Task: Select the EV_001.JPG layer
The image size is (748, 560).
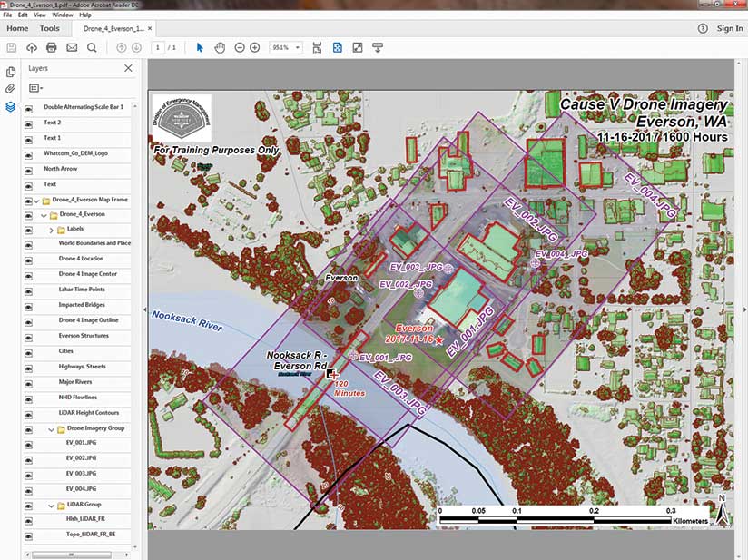Action: pos(81,443)
